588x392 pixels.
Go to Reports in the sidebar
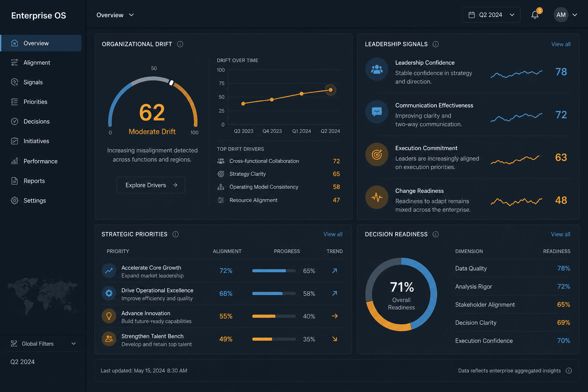(x=41, y=181)
